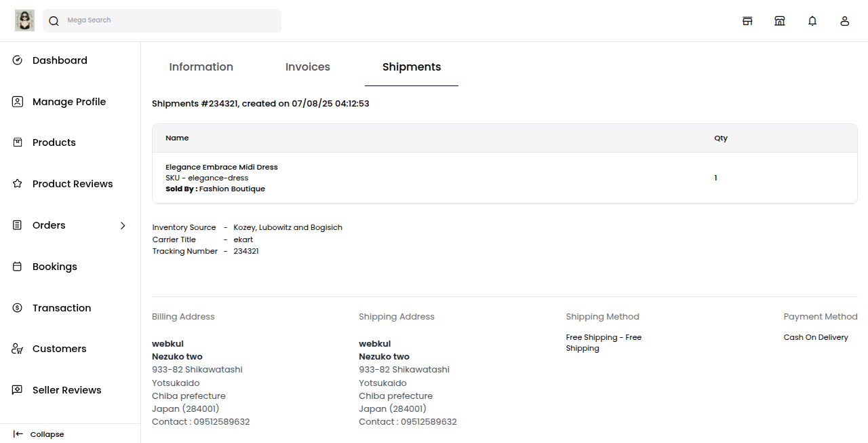This screenshot has width=868, height=443.
Task: Click the Product Reviews star icon
Action: [x=18, y=184]
